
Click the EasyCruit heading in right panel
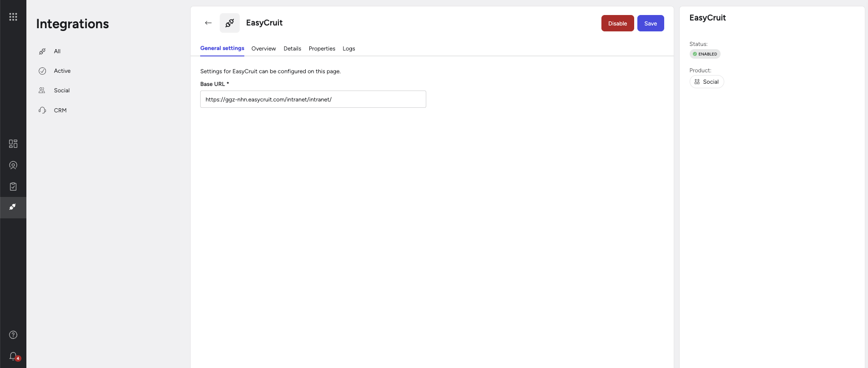tap(707, 18)
